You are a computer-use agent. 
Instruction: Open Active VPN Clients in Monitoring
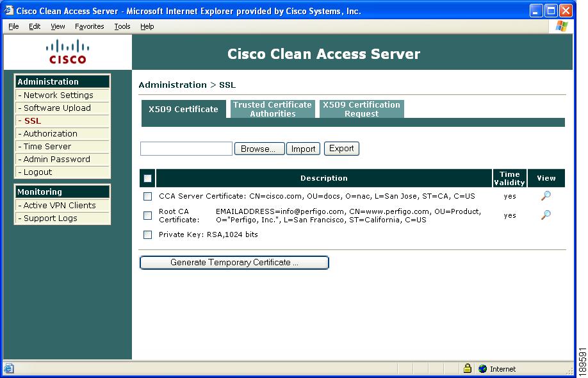pos(62,206)
